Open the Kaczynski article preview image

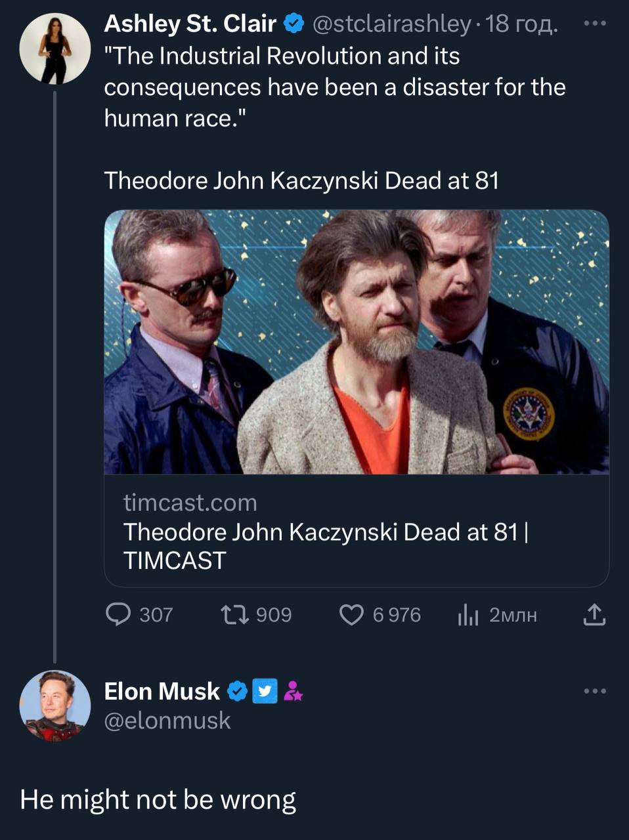click(357, 341)
